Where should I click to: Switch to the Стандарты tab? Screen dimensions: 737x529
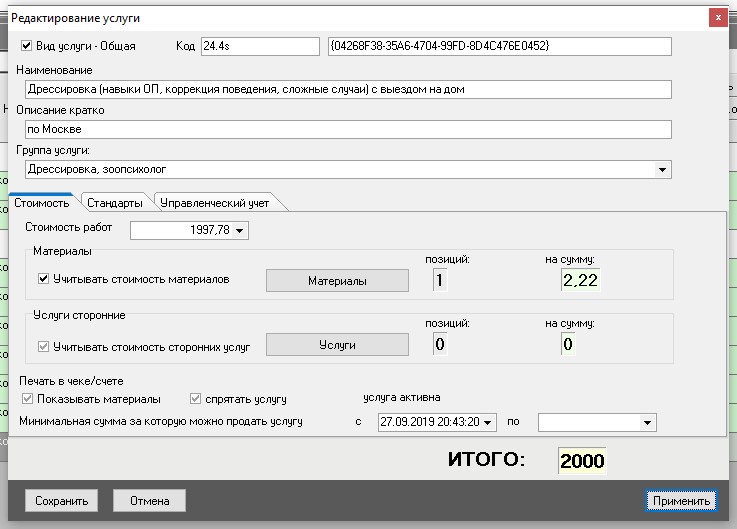click(x=113, y=203)
